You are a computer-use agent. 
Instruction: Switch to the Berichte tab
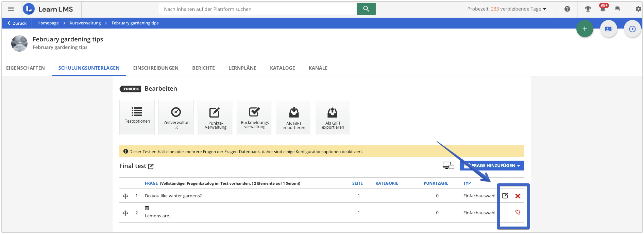click(203, 68)
